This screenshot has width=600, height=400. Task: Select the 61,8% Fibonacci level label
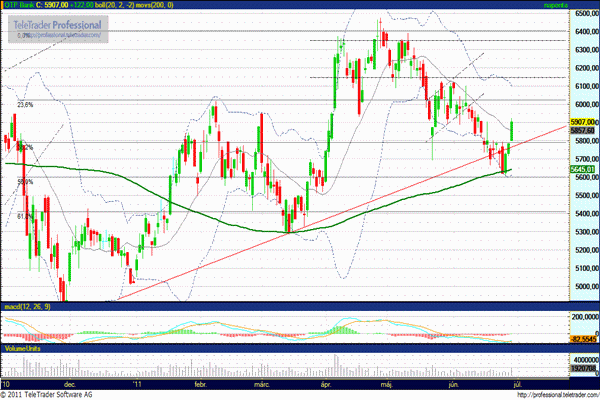(26, 215)
